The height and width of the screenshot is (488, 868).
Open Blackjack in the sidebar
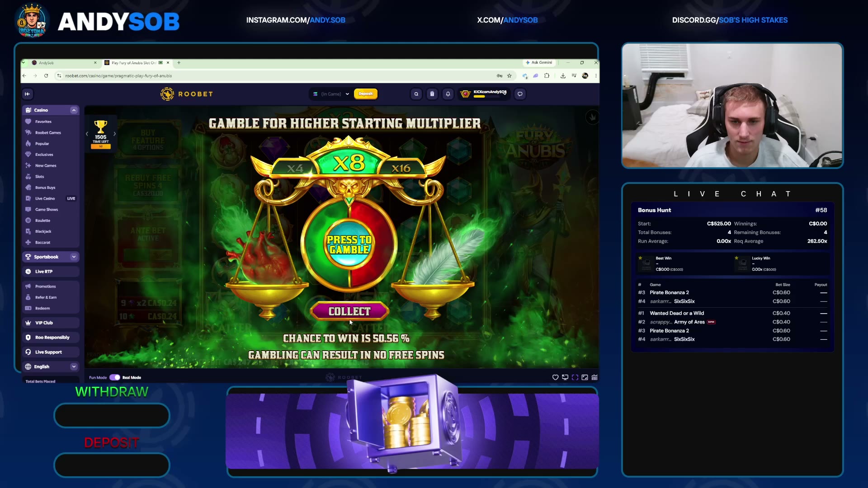pyautogui.click(x=43, y=231)
